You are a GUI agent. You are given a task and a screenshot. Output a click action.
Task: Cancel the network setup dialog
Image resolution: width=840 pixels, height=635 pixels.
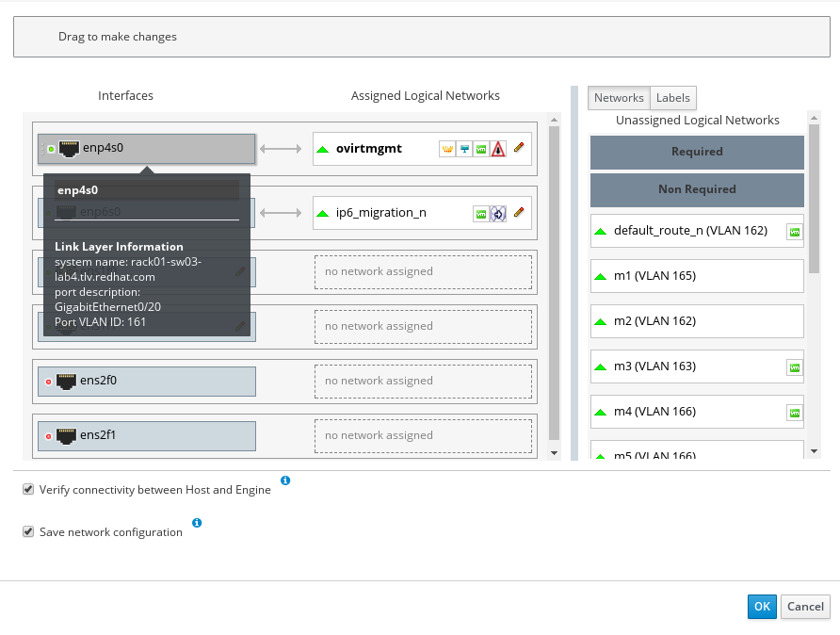(x=805, y=607)
